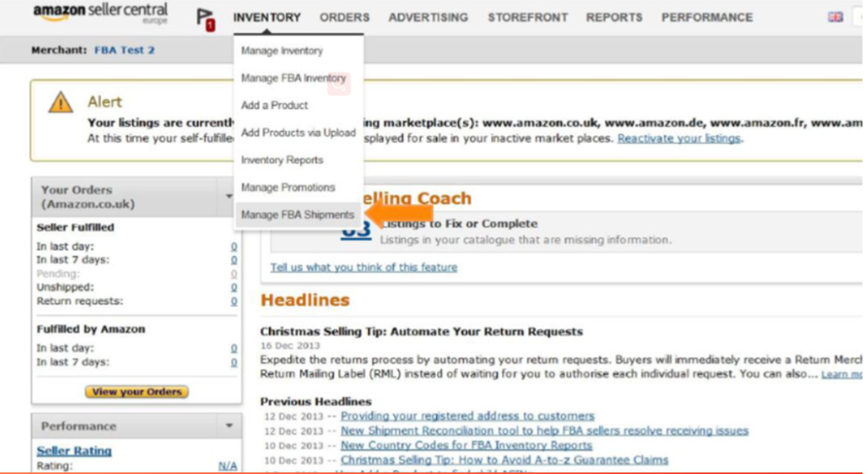Viewport: 868px width, 474px height.
Task: Click Fulfilled by Amazon In last day count
Action: (234, 349)
